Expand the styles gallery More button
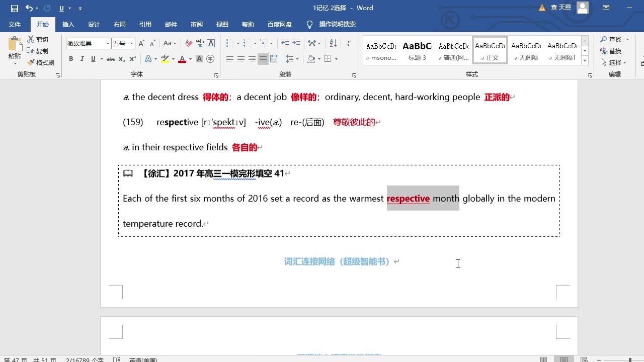 coord(585,61)
